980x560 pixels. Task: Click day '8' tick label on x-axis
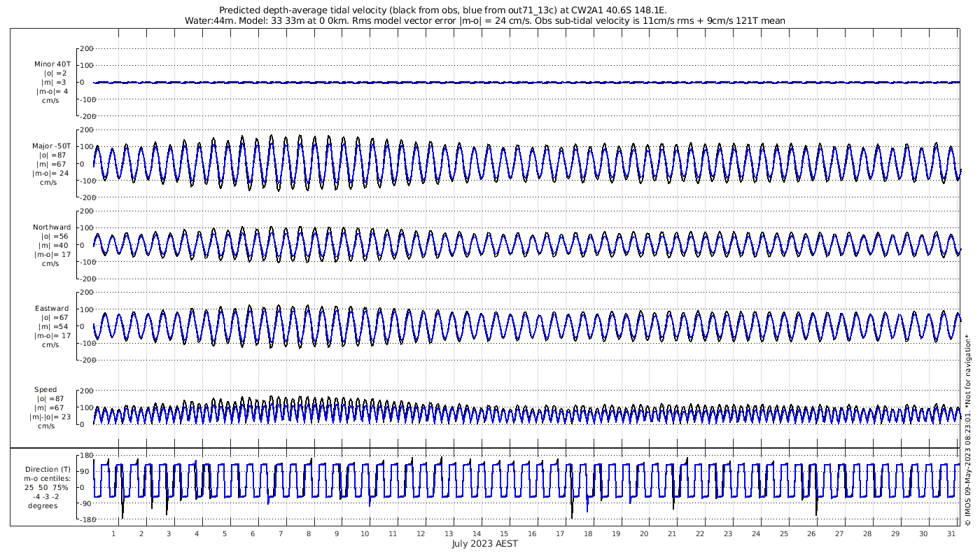[x=309, y=534]
